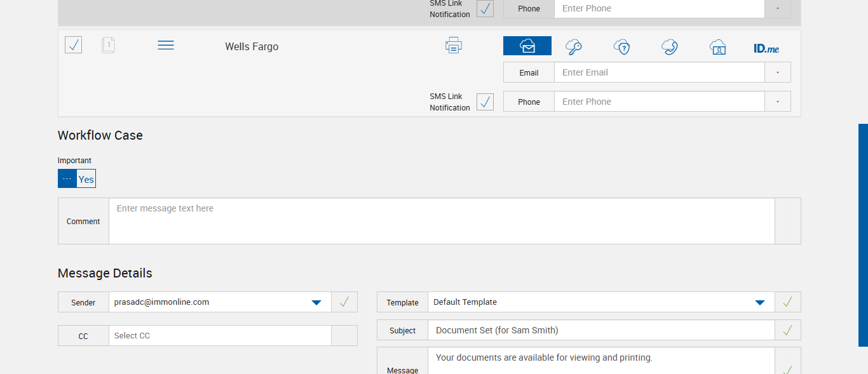Select the cloud email delivery icon
Screen dimensions: 868x374
coord(527,46)
